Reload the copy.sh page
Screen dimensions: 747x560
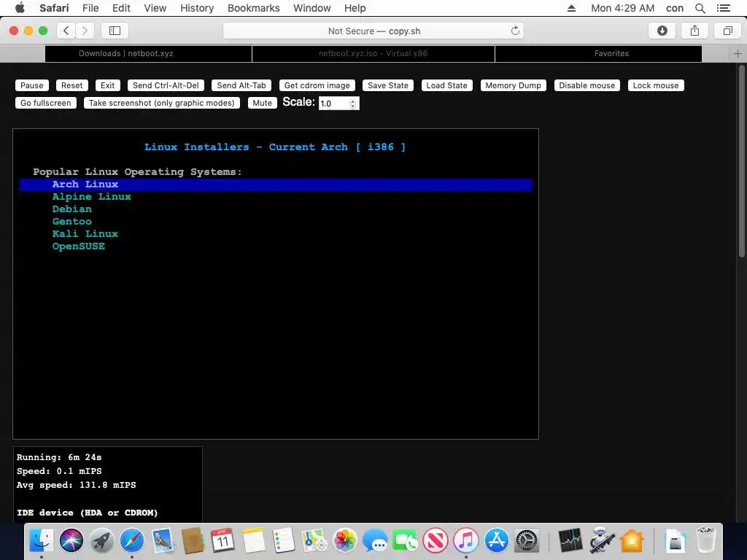coord(515,31)
